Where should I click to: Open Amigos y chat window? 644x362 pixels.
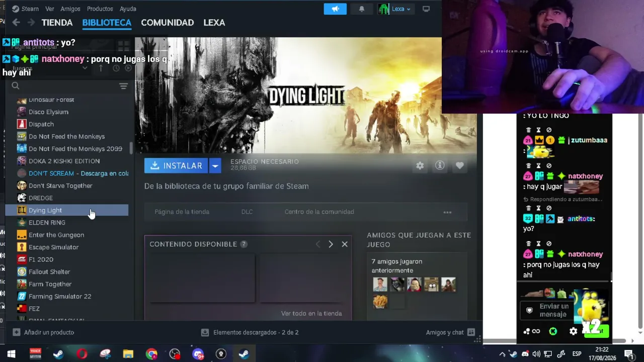coord(450,332)
